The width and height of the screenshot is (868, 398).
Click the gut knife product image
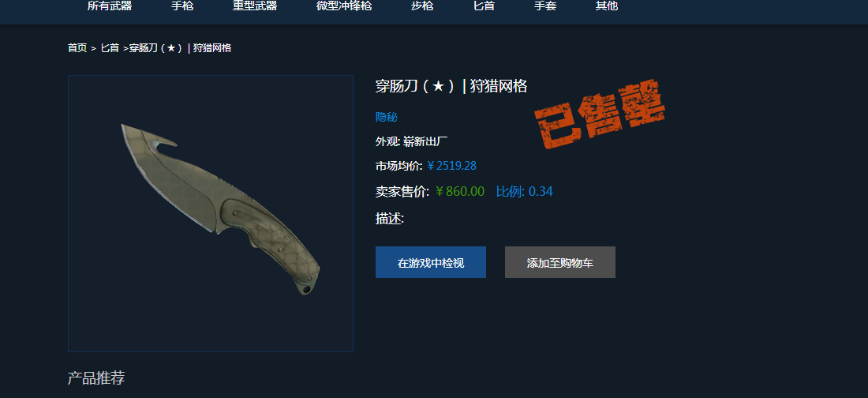(211, 213)
